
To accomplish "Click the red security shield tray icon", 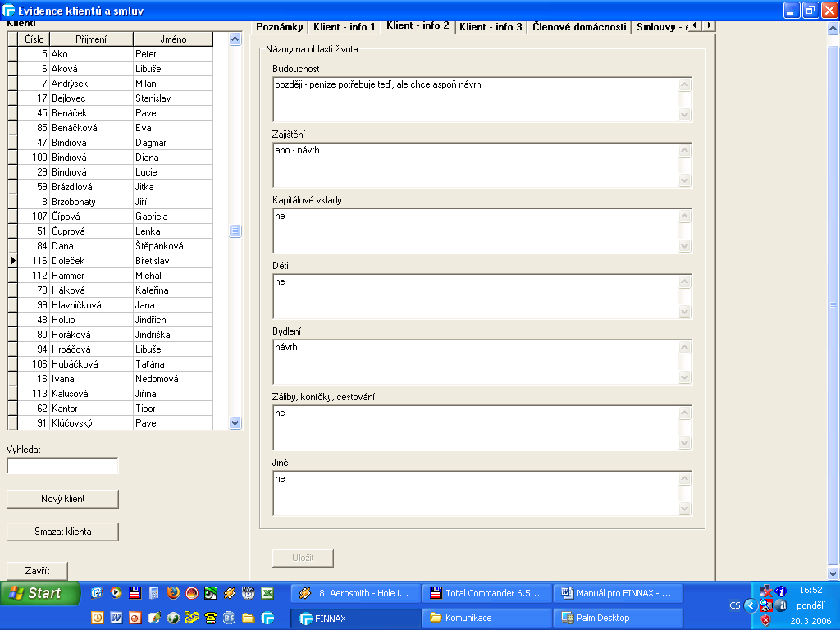I will [766, 620].
